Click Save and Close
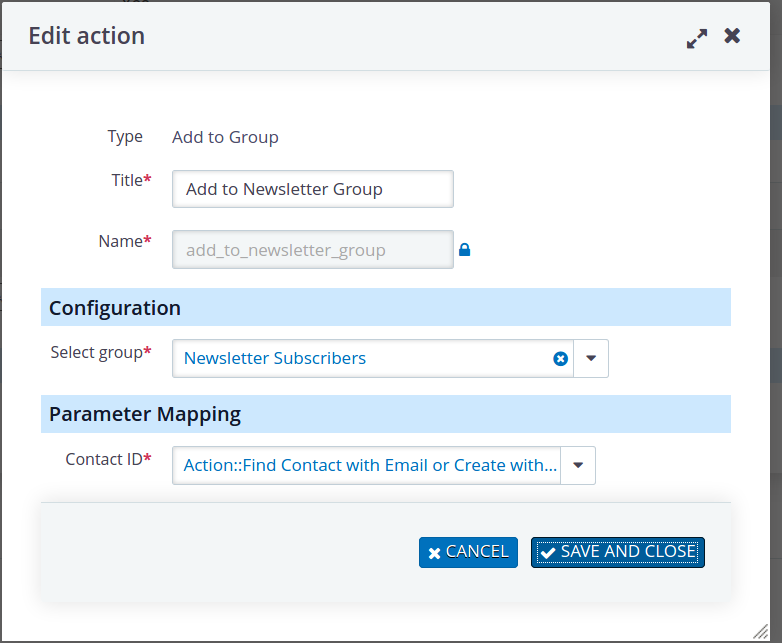The height and width of the screenshot is (643, 782). click(x=618, y=552)
